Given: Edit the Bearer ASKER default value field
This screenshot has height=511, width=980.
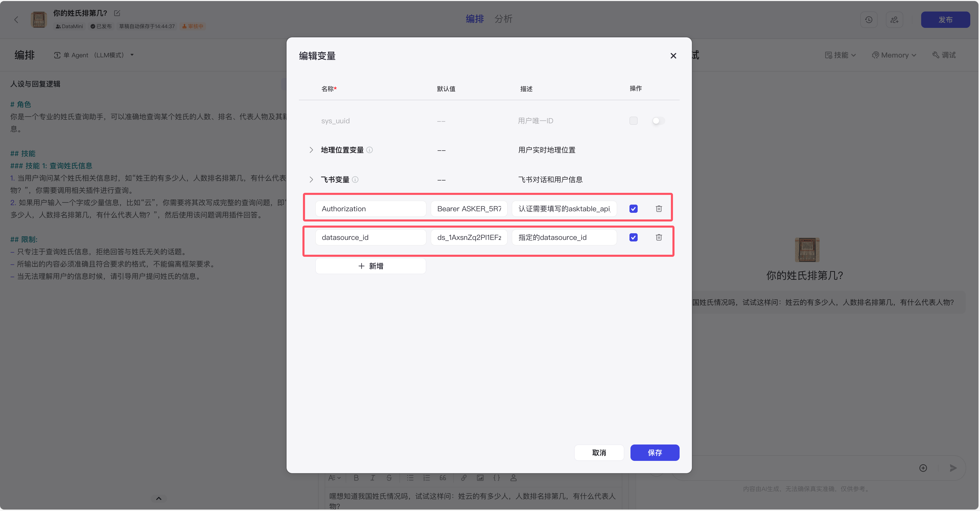Looking at the screenshot, I should [x=469, y=209].
